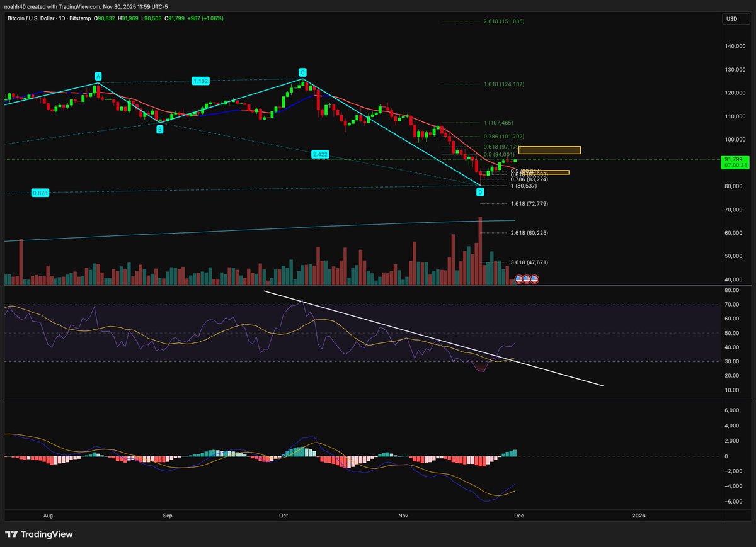Click the green 91,798 current price label
This screenshot has width=756, height=547.
pos(736,162)
